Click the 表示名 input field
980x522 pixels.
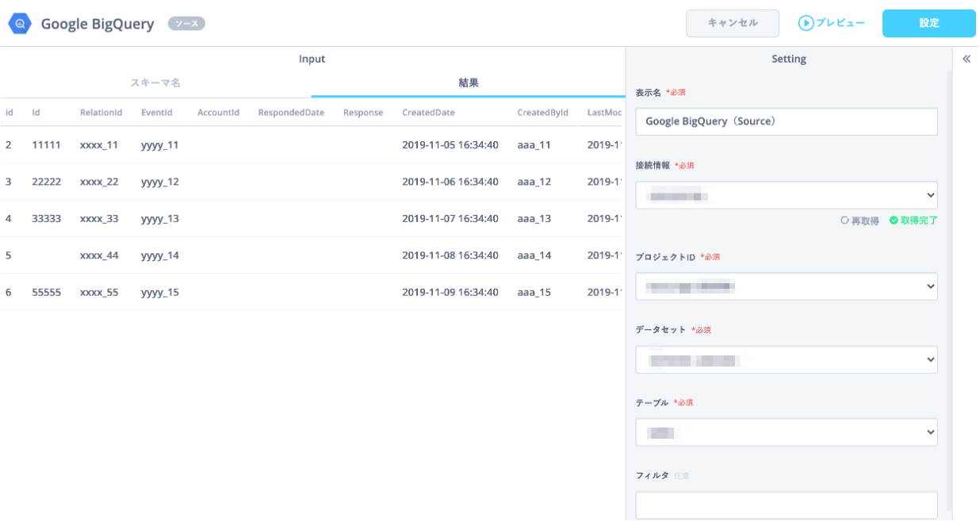787,121
